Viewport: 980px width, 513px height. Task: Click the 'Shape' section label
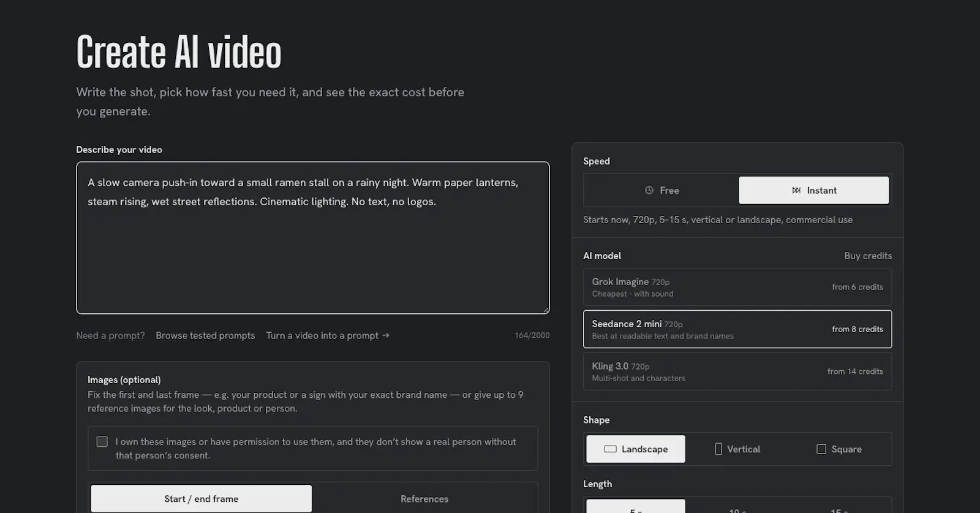click(597, 420)
